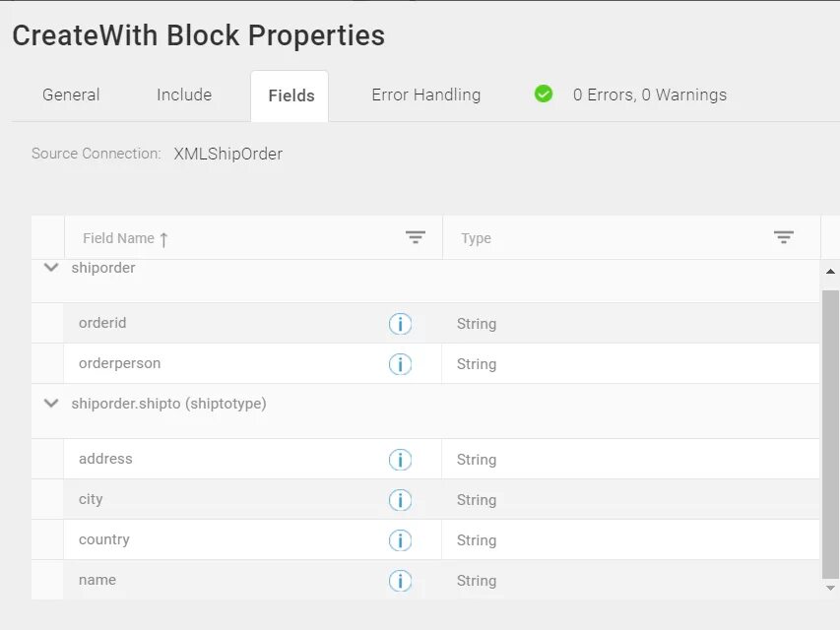The image size is (840, 630).
Task: Collapse the shiporder.shipto (shiptotype) group
Action: [x=51, y=404]
